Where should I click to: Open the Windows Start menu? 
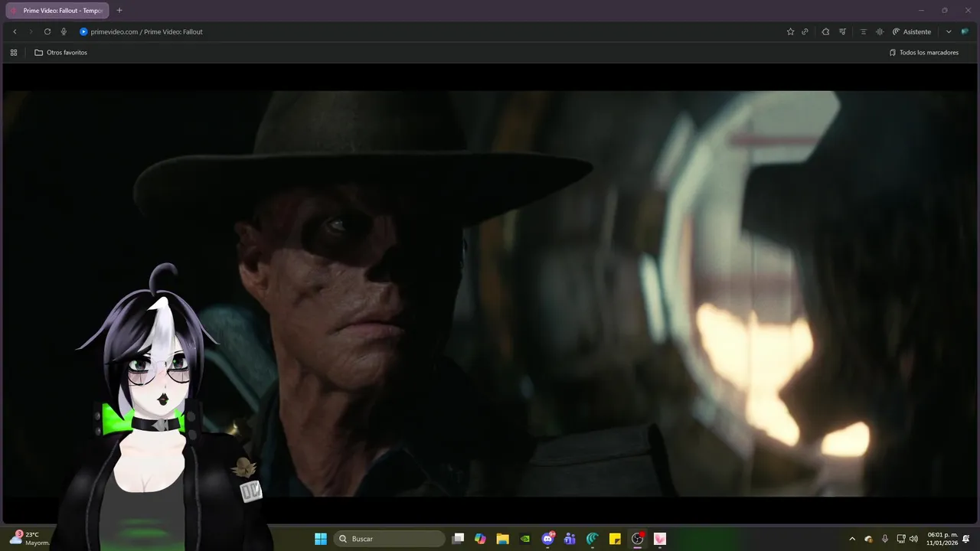point(321,539)
